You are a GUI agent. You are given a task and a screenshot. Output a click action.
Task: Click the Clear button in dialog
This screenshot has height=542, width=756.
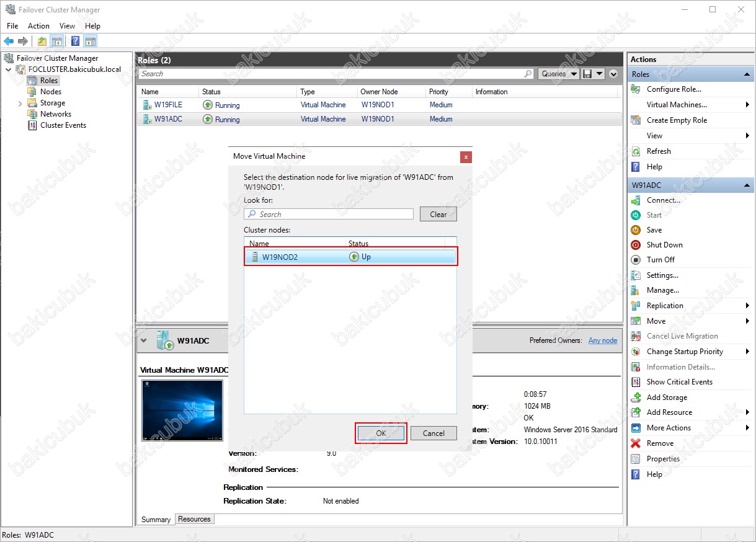coord(438,214)
